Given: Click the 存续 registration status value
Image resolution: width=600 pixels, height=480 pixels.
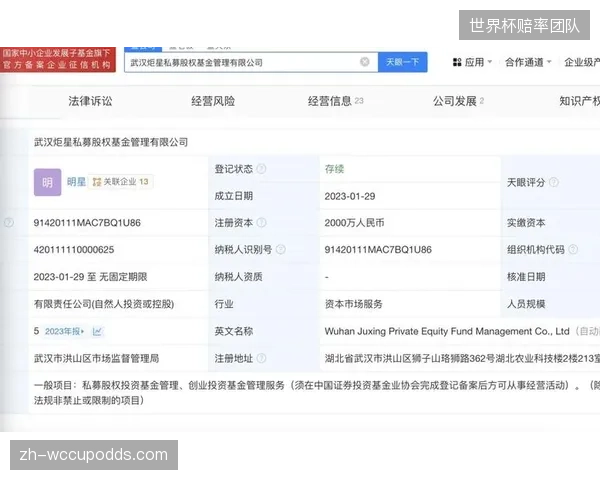Looking at the screenshot, I should tap(334, 169).
